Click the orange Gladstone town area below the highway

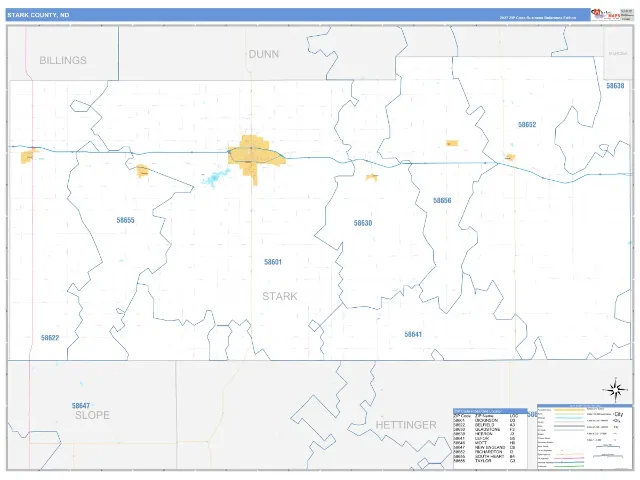point(372,177)
